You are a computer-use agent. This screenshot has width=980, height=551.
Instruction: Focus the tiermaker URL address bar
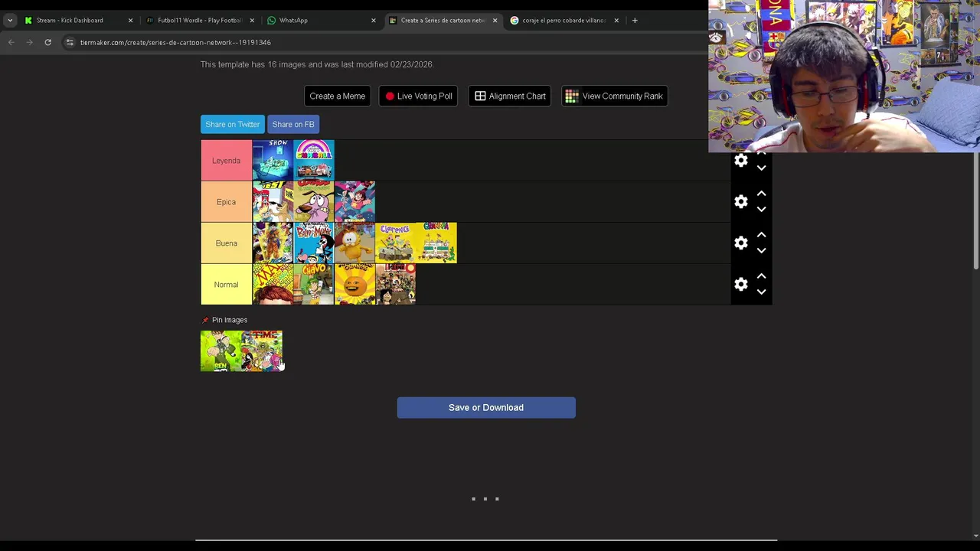click(175, 42)
